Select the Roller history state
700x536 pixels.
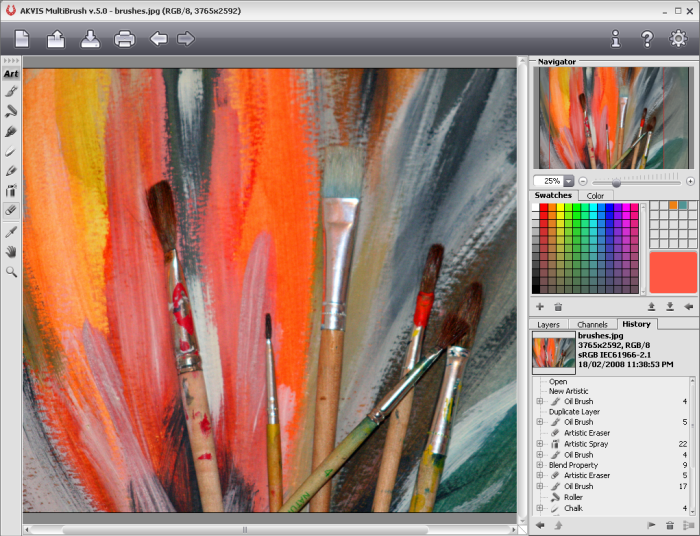click(x=573, y=497)
